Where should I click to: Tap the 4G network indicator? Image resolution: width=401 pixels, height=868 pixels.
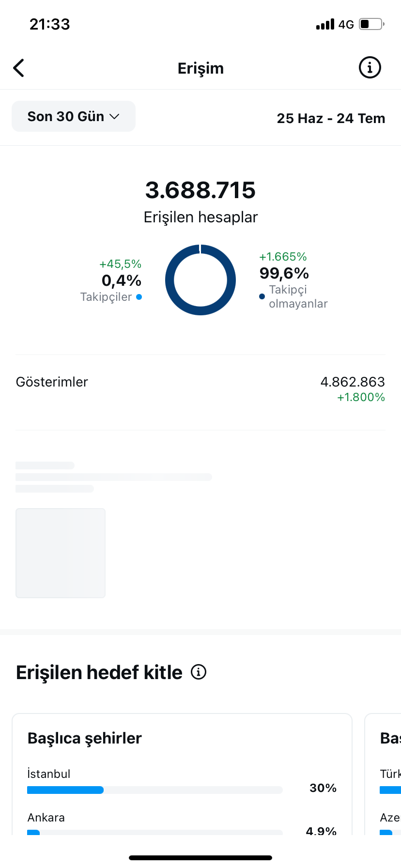point(346,24)
